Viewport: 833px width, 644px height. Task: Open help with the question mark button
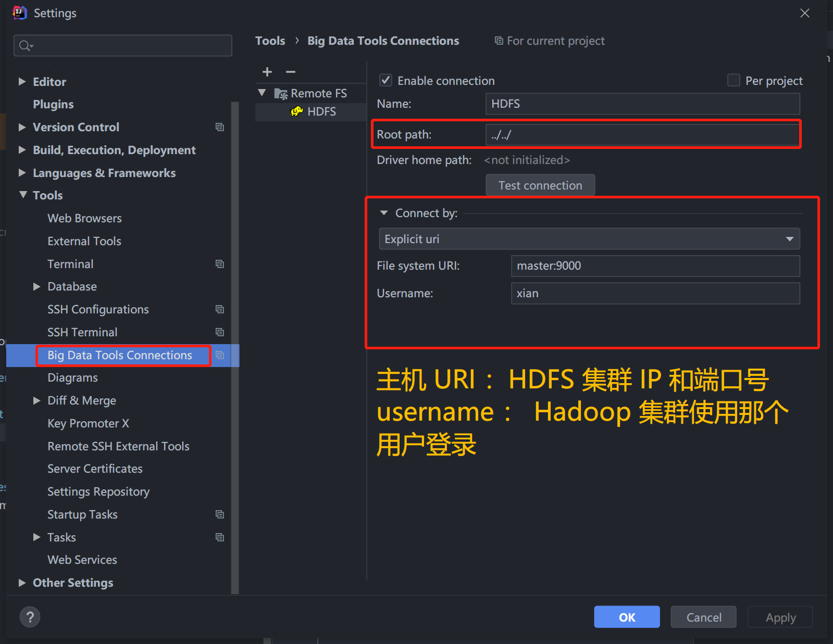(30, 617)
